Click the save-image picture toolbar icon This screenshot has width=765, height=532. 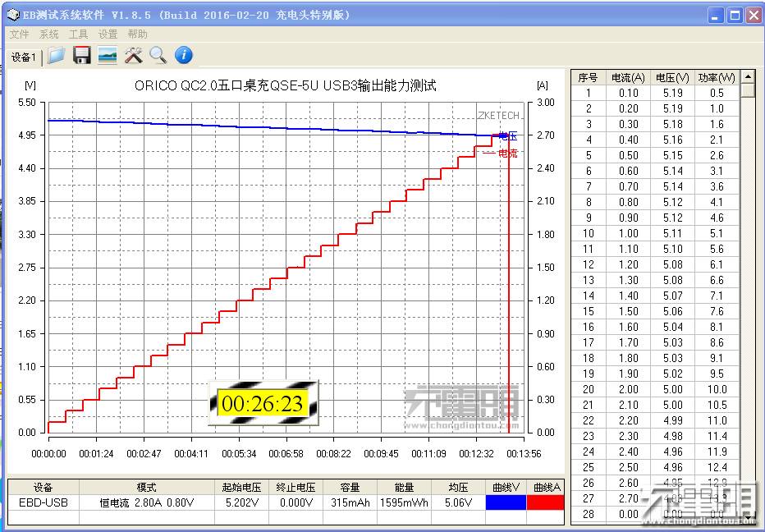(x=108, y=55)
